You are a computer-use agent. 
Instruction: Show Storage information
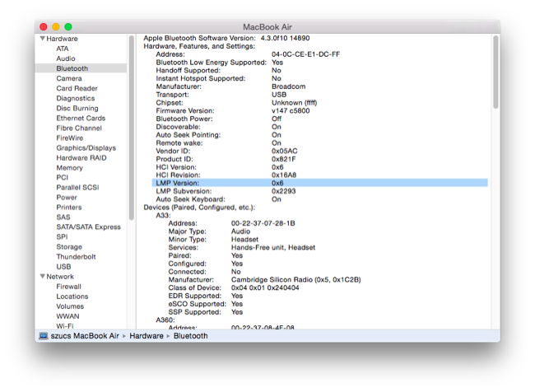[x=69, y=246]
